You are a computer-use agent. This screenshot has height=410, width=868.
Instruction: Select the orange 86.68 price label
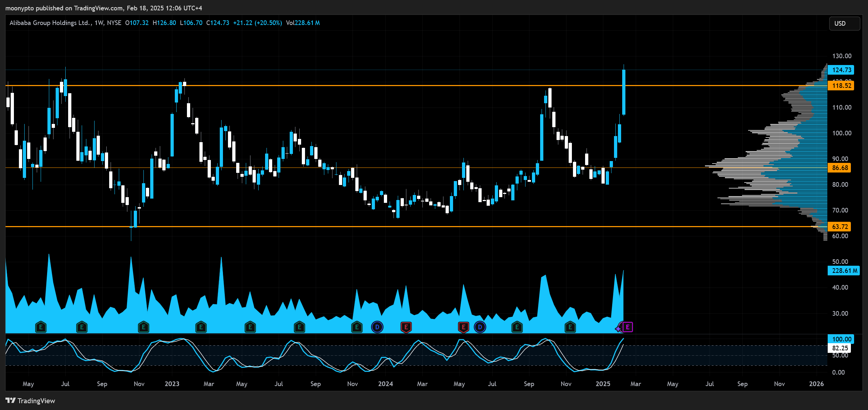pos(839,167)
